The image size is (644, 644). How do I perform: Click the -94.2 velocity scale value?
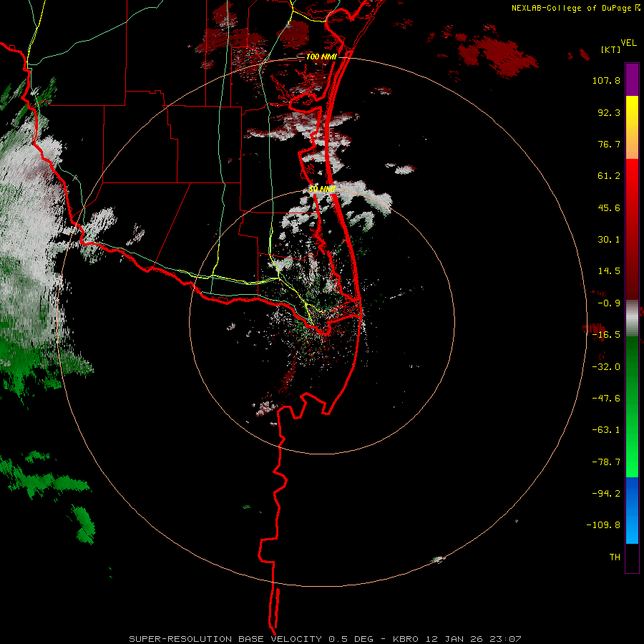point(606,493)
